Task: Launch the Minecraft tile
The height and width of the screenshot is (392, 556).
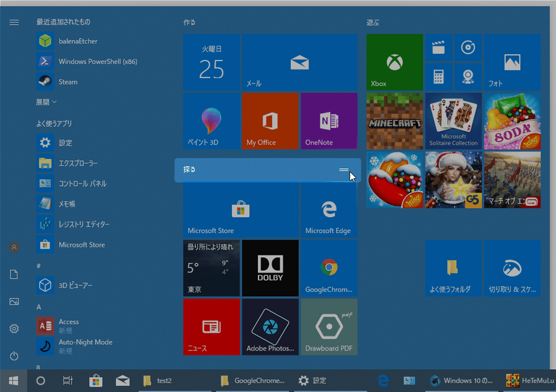Action: [395, 121]
